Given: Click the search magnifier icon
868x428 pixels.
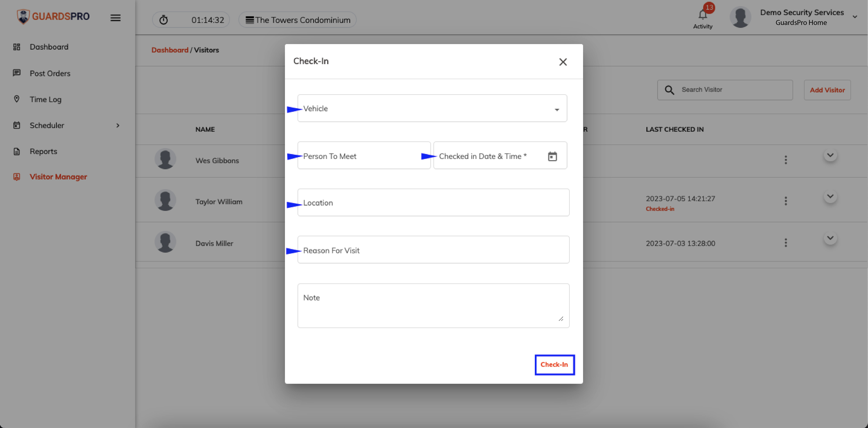Looking at the screenshot, I should 669,90.
